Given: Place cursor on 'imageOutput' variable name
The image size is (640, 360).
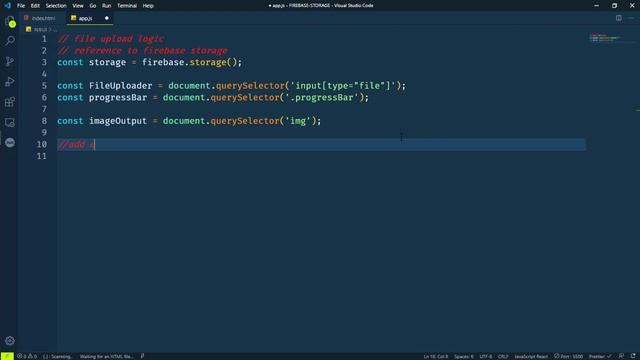Looking at the screenshot, I should click(x=118, y=121).
